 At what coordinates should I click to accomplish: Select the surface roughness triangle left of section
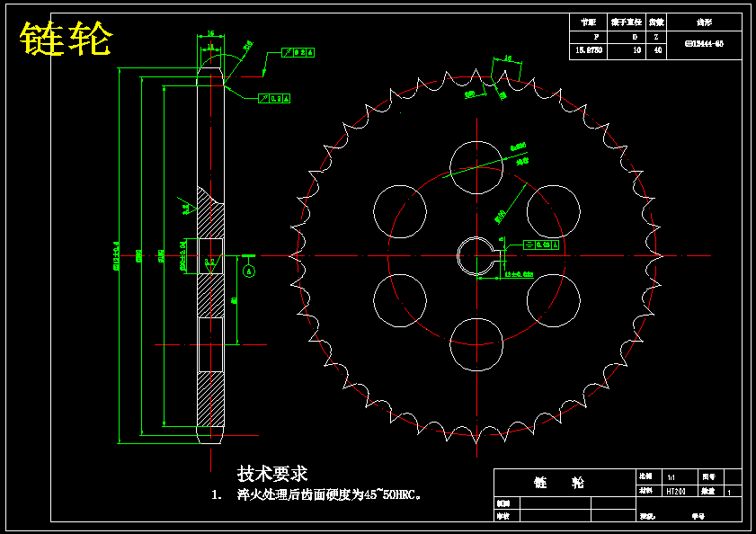tap(187, 206)
